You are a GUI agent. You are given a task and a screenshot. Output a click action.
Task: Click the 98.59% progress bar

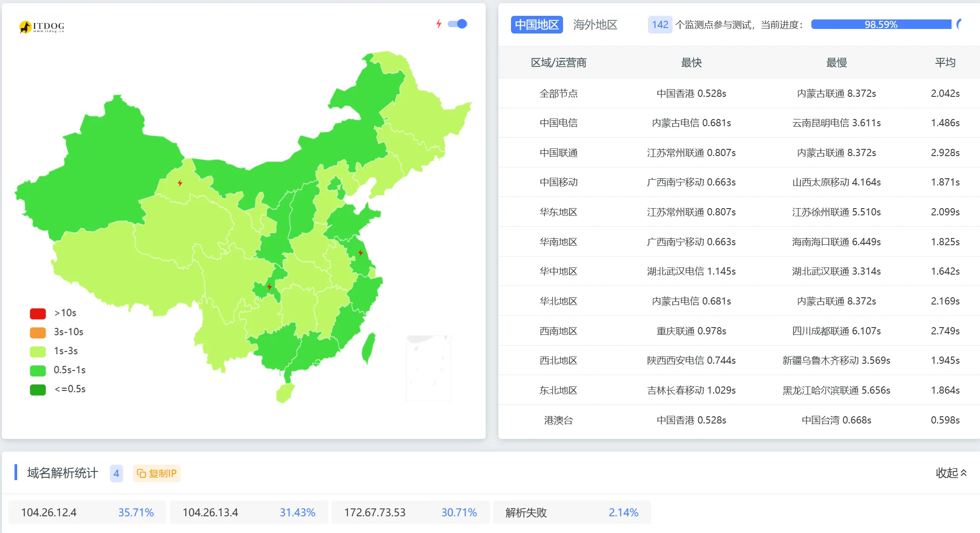click(881, 24)
